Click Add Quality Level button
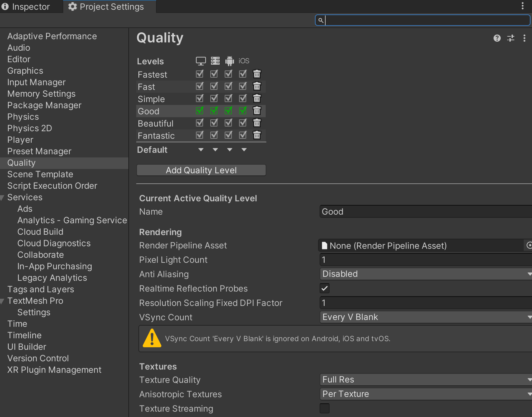 [201, 170]
